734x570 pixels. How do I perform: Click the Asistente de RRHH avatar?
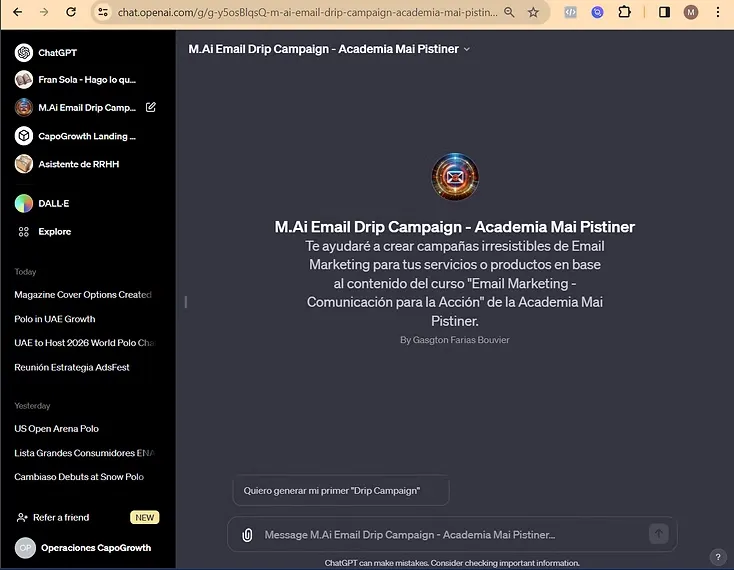point(24,164)
